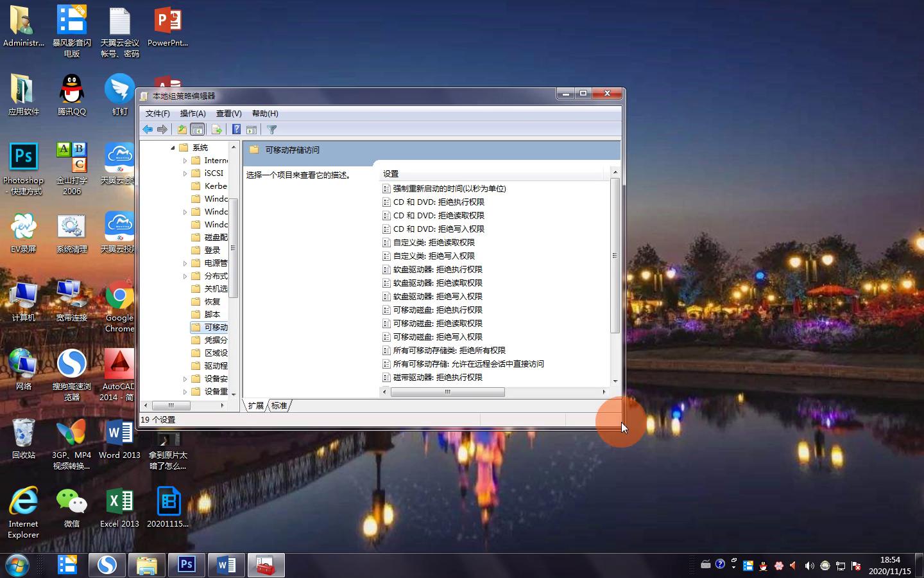The height and width of the screenshot is (578, 924).
Task: Open the 查看(V) menu
Action: pos(228,114)
